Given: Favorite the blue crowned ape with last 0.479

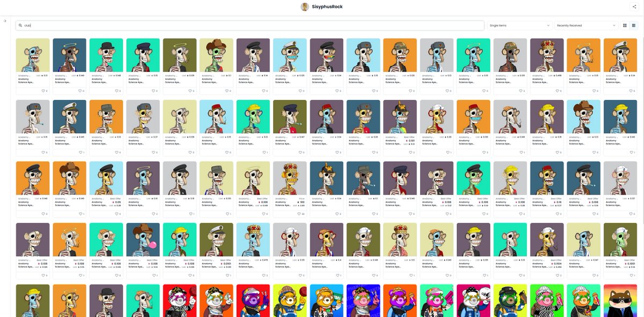Looking at the screenshot, I should point(263,275).
